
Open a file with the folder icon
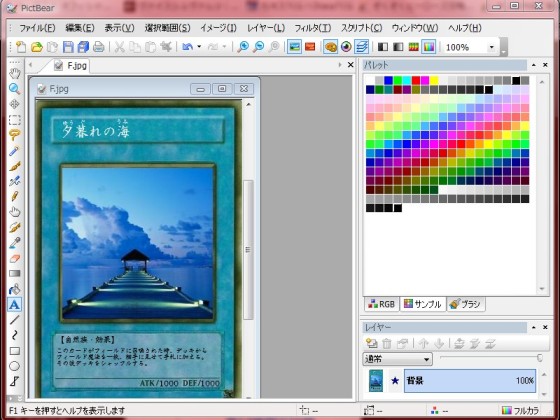click(36, 47)
